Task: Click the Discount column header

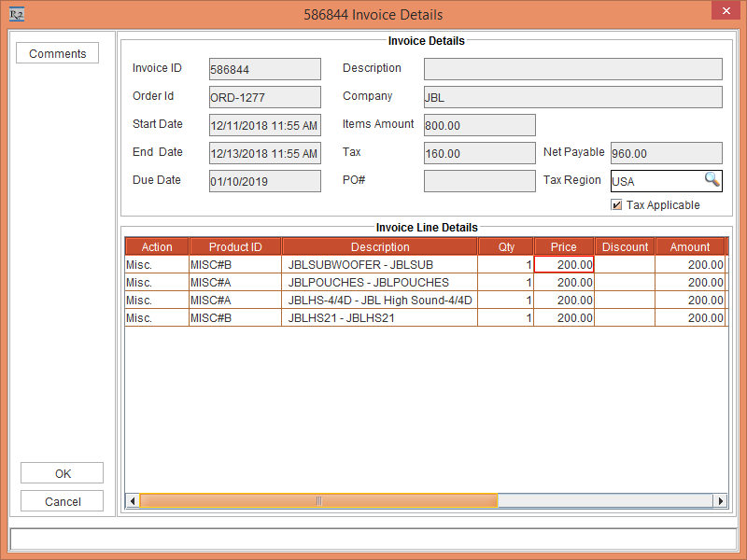Action: click(x=625, y=247)
